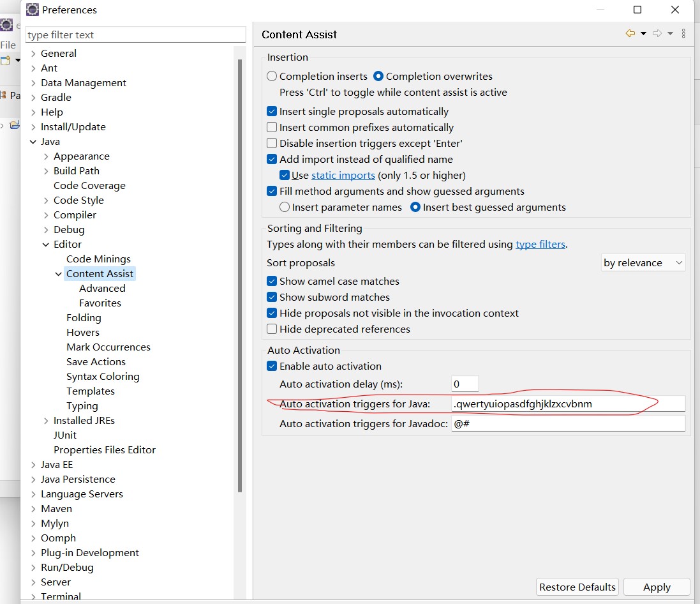The width and height of the screenshot is (700, 604).
Task: Select Properties Files Editor page
Action: 105,450
